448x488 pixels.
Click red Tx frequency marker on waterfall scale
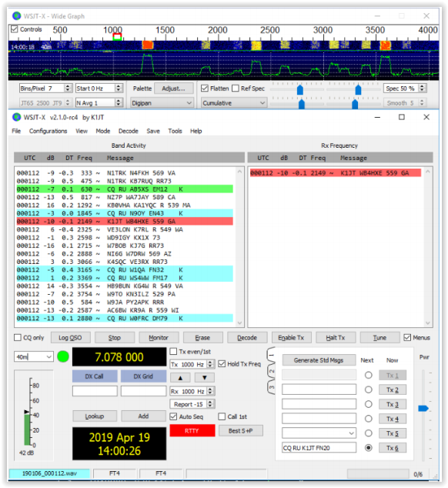coord(117,36)
